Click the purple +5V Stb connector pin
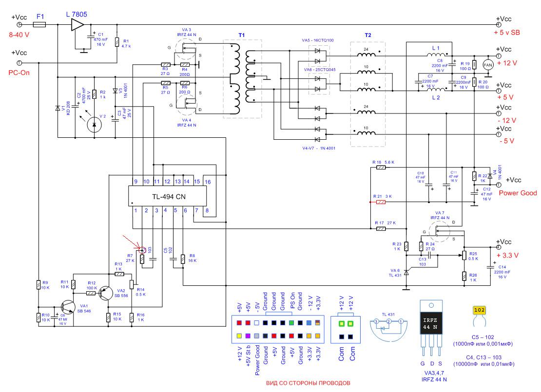The image size is (541, 392). 249,336
